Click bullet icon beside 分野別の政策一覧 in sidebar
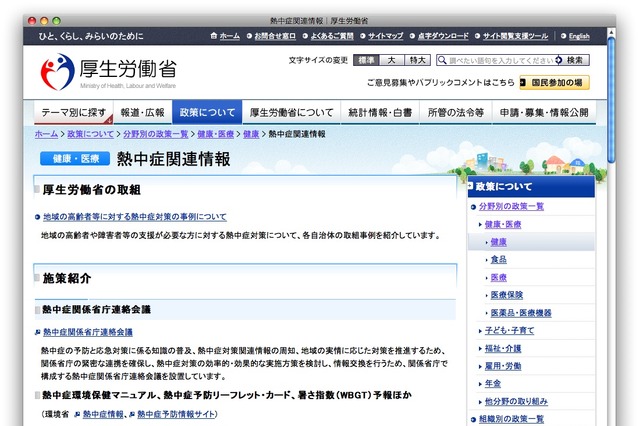Image resolution: width=639 pixels, height=426 pixels. pos(473,207)
